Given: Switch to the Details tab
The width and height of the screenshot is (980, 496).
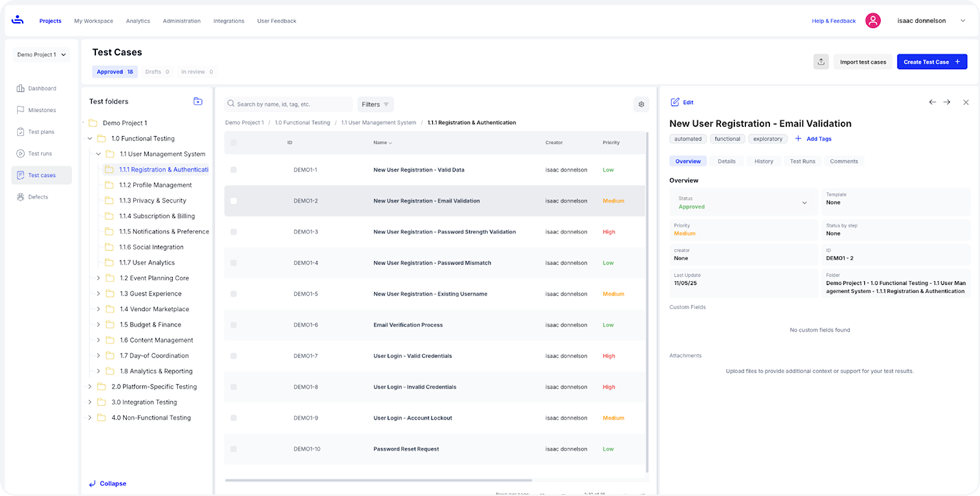Looking at the screenshot, I should (x=726, y=161).
